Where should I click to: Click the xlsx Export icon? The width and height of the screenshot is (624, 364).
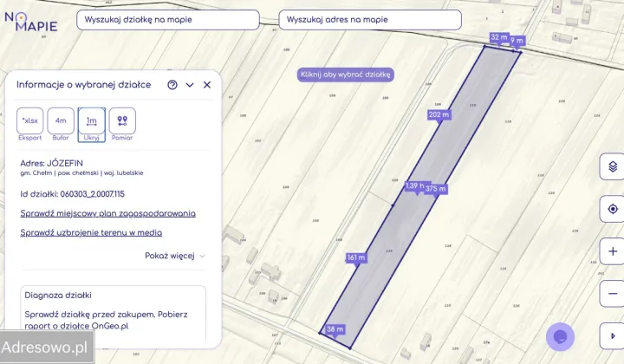coord(30,121)
